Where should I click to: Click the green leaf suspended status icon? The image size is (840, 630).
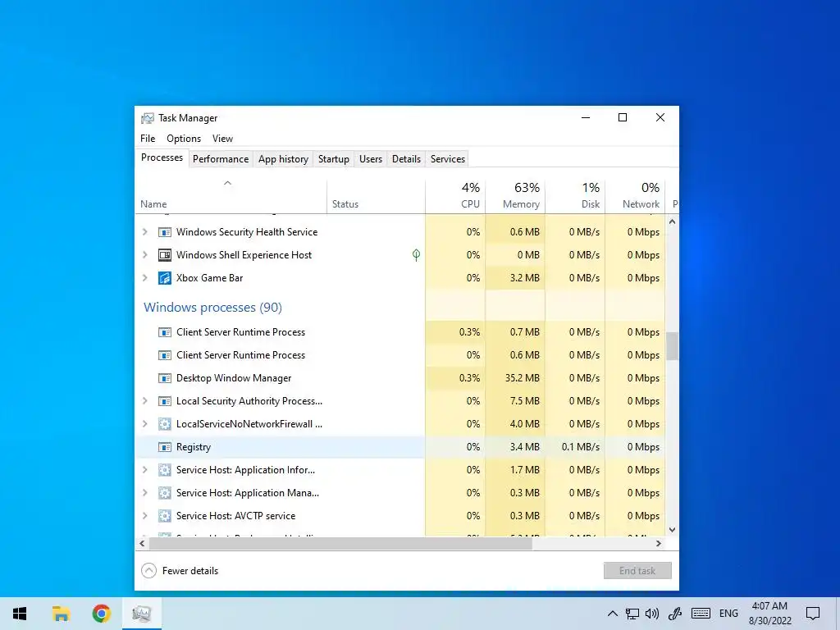416,255
